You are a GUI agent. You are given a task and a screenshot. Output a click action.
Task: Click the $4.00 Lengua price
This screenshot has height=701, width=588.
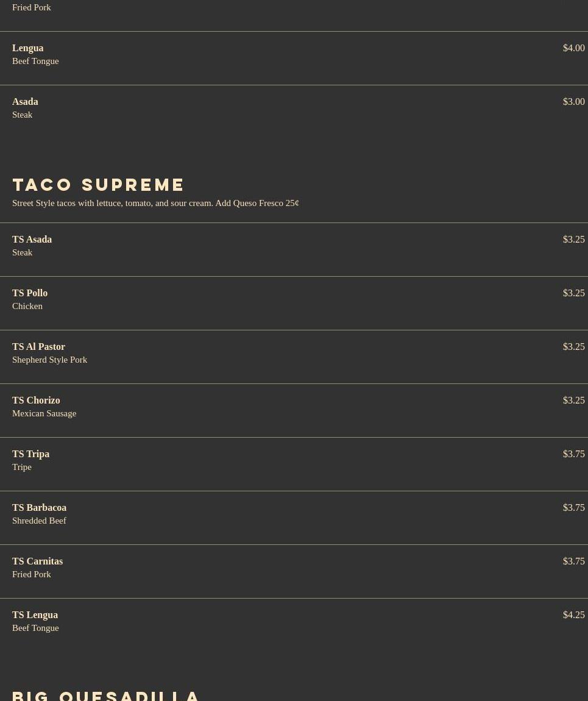coord(574,48)
